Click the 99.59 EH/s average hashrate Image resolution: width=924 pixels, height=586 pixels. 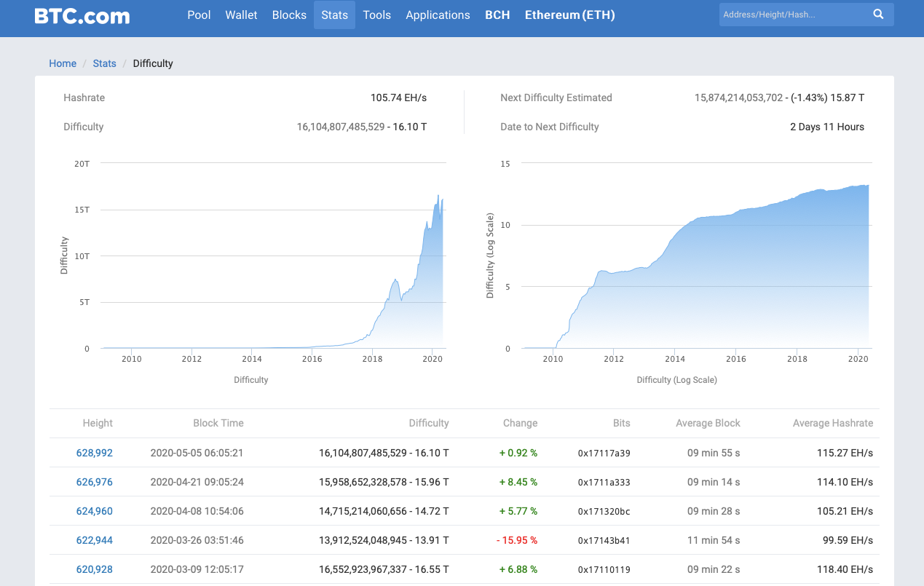coord(848,540)
